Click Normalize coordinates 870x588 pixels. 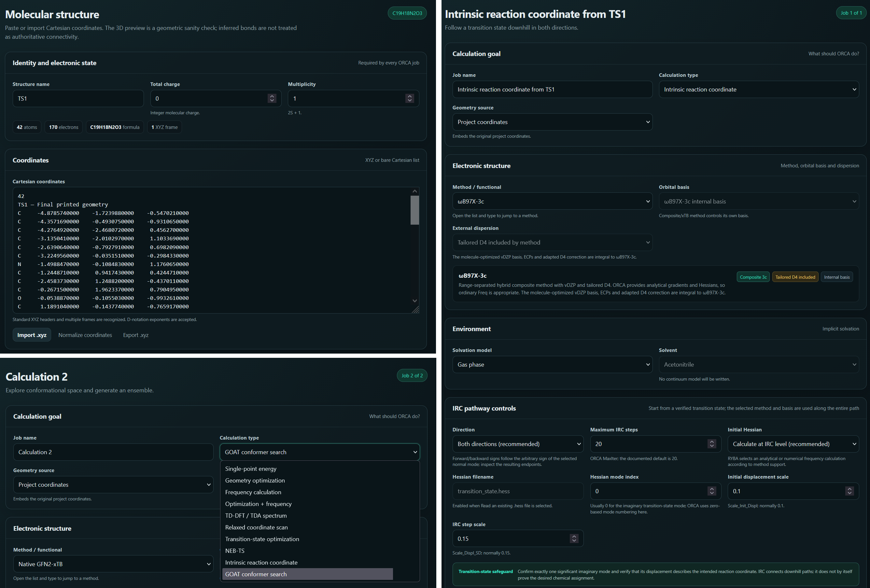pos(85,335)
